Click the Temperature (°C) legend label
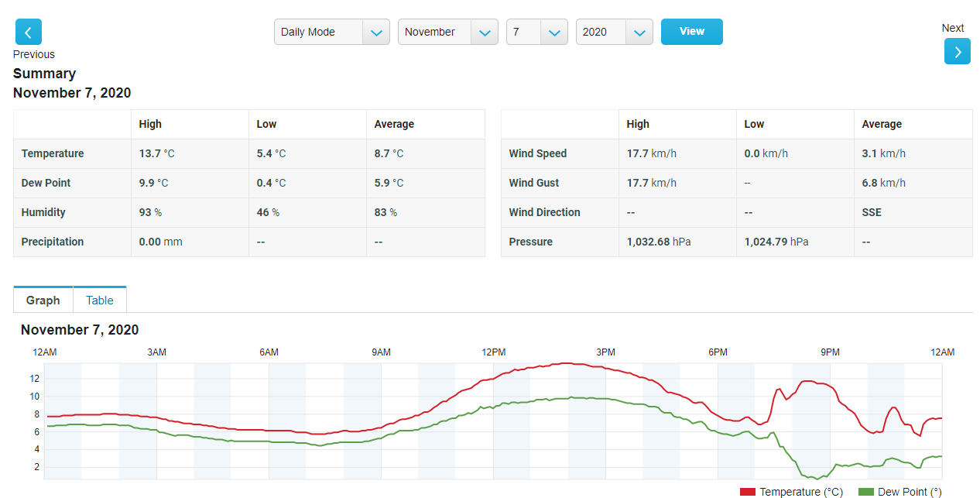 click(x=800, y=492)
